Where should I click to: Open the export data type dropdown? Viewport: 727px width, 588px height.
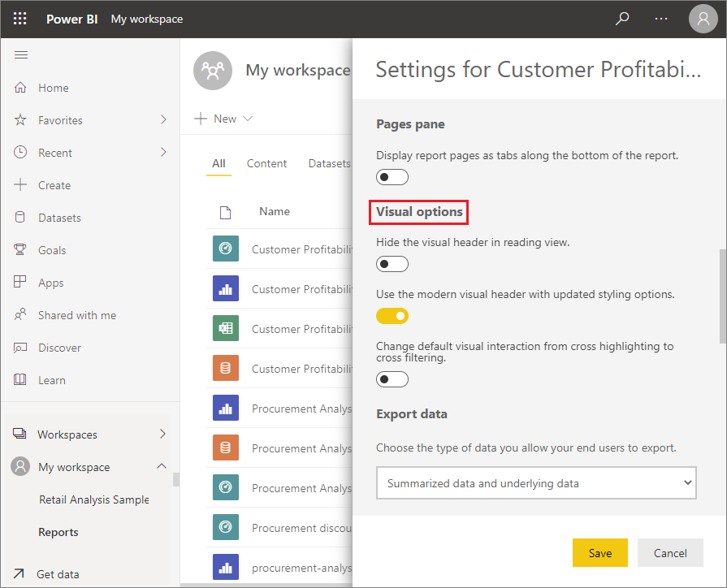click(x=536, y=483)
